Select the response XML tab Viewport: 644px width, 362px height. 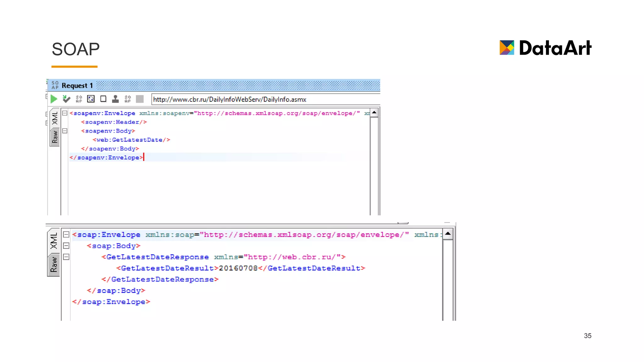[x=54, y=241]
